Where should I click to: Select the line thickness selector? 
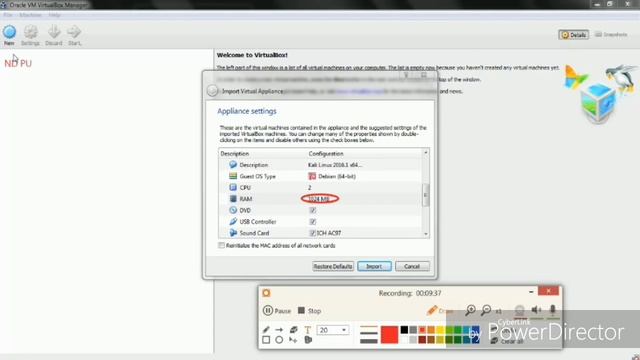[369, 335]
